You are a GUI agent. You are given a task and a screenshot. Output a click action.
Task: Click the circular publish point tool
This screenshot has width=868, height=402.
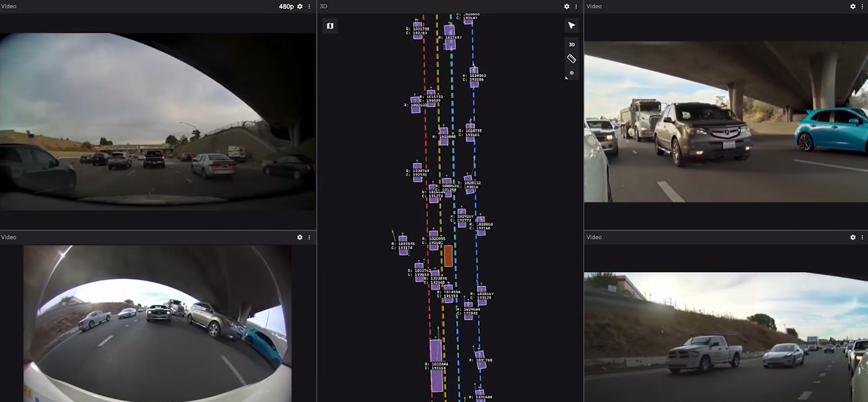572,73
